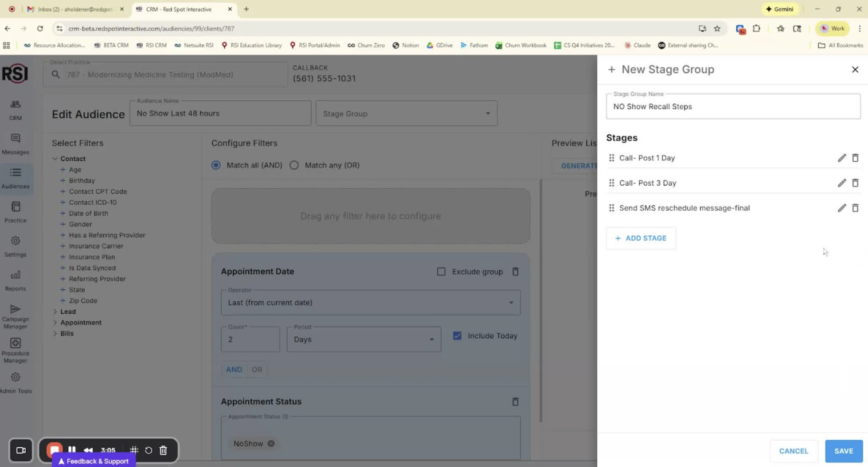Image resolution: width=868 pixels, height=467 pixels.
Task: Expand the Appointment filter category
Action: coord(55,323)
